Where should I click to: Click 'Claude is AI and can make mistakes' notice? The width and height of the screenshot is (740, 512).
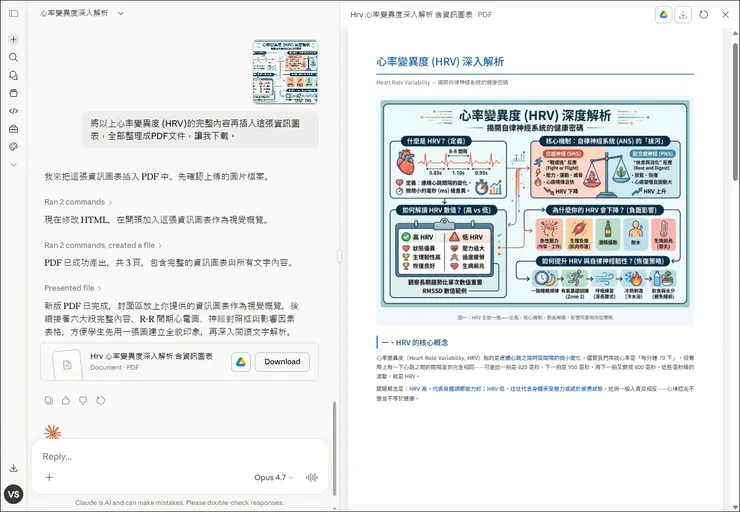(179, 503)
